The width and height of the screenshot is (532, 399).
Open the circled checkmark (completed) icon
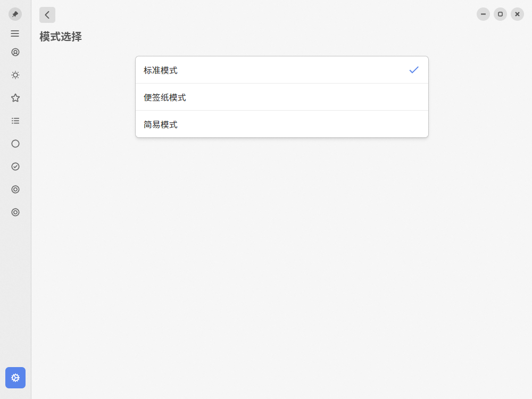pos(15,167)
